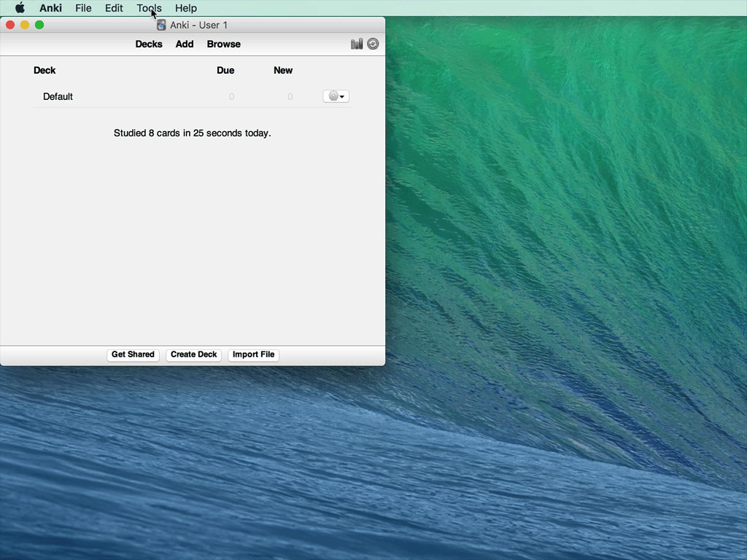747x560 pixels.
Task: Open the Default deck gear options dropdown
Action: click(336, 96)
